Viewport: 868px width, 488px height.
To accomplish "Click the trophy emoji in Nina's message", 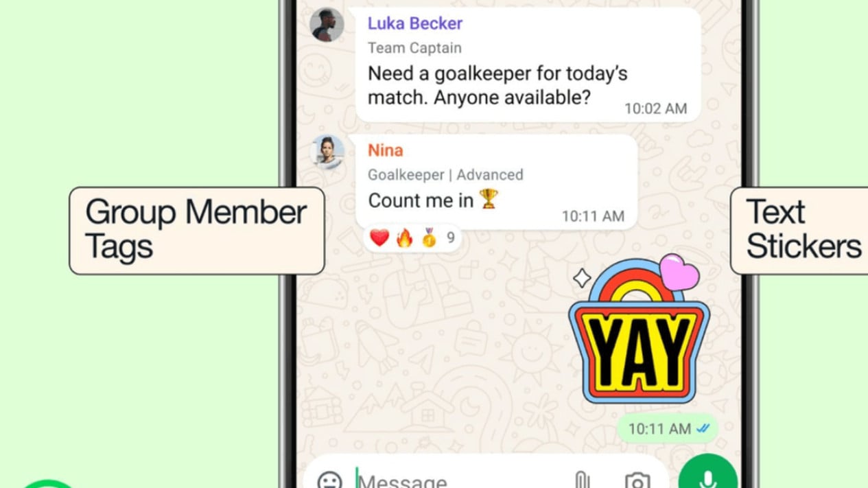I will tap(490, 200).
